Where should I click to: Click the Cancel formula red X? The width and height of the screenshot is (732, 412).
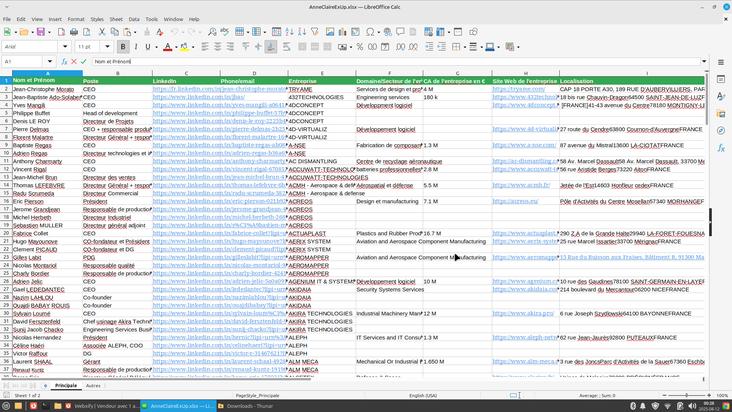74,61
